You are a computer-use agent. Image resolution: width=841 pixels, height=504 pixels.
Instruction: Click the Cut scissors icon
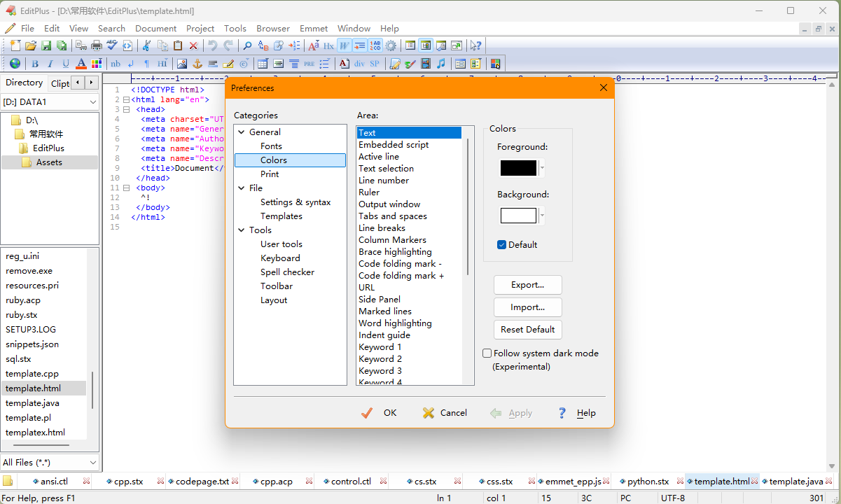(x=146, y=45)
